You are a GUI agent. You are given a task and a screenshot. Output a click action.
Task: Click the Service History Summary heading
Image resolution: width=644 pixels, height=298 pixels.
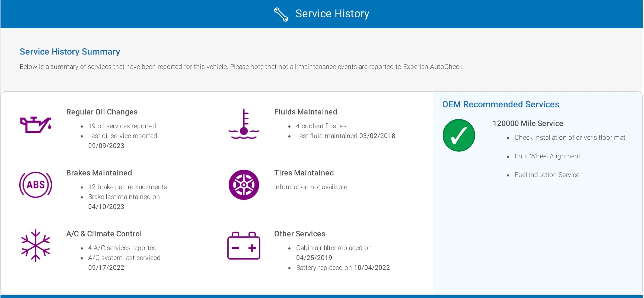tap(70, 52)
